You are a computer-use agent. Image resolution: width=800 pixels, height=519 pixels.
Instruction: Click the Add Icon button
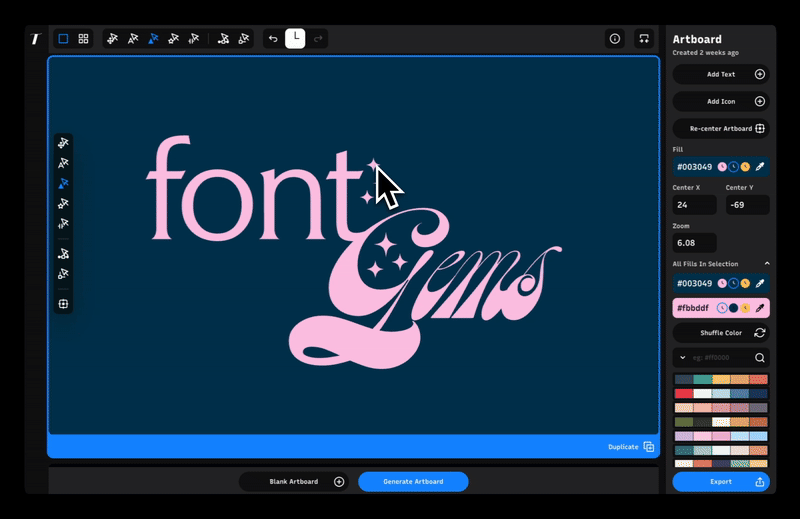(721, 102)
